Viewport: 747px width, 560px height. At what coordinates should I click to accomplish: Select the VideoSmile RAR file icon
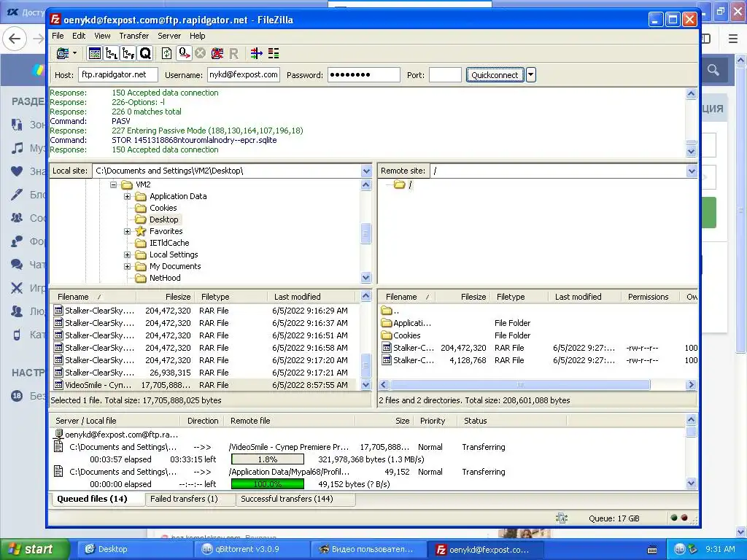pos(58,385)
